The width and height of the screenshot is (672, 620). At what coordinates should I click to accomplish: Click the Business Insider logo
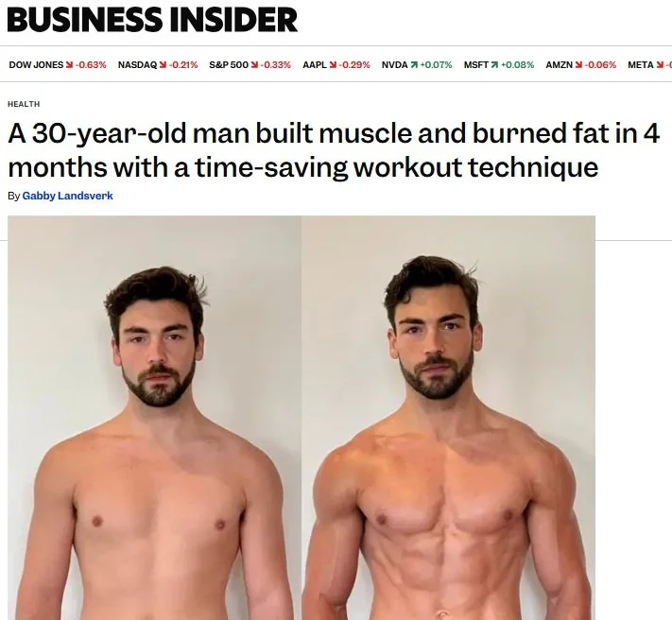click(x=152, y=19)
